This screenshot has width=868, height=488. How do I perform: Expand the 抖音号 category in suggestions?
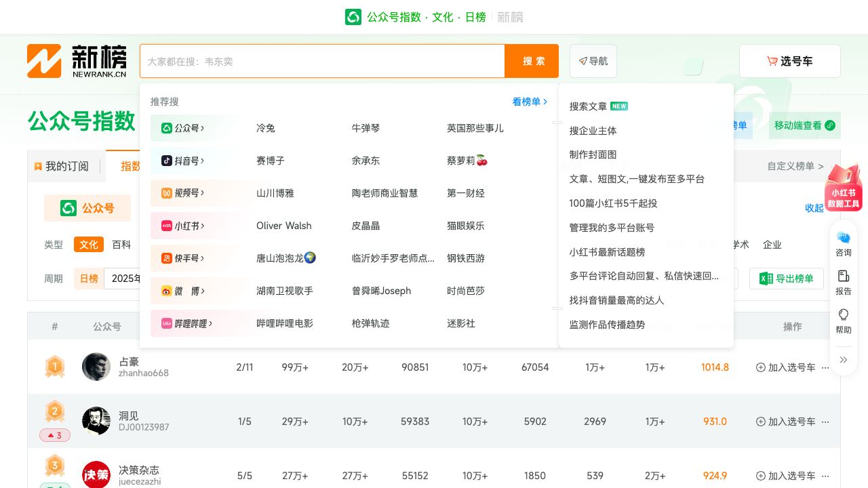[x=183, y=161]
